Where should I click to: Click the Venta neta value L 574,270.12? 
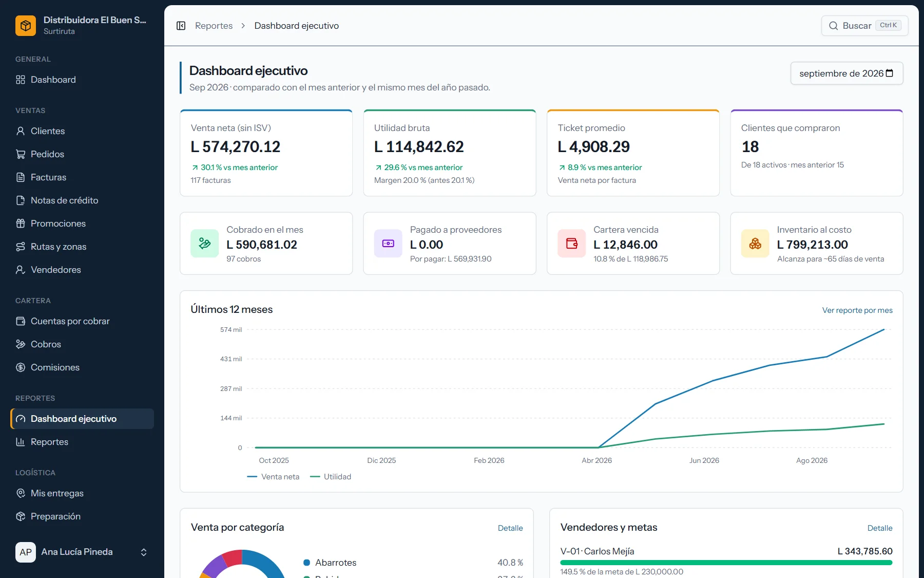coord(236,147)
